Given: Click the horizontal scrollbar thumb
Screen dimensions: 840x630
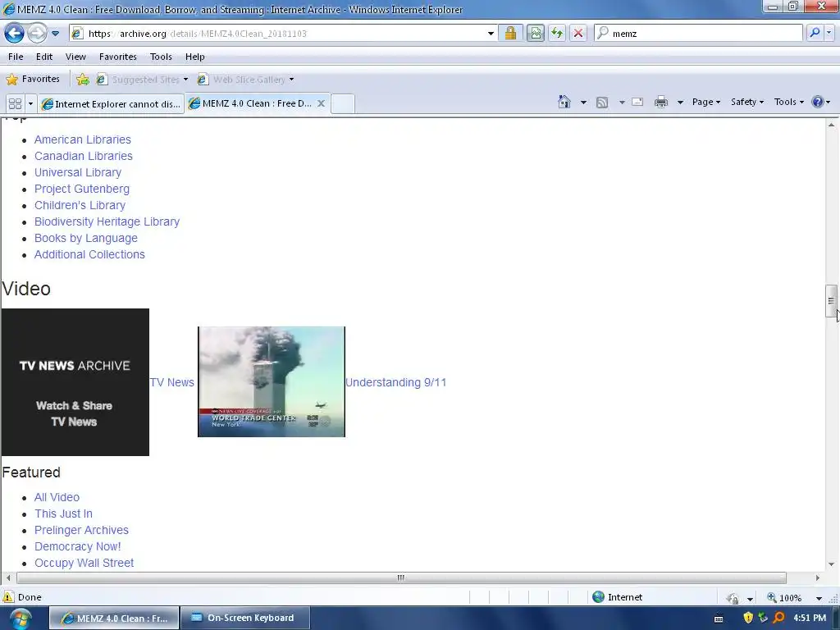Looking at the screenshot, I should tap(401, 578).
